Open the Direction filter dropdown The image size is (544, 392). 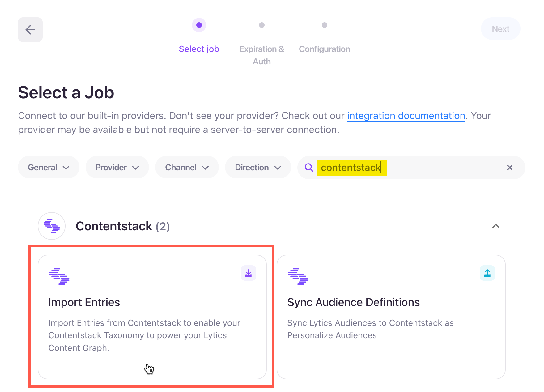coord(258,167)
